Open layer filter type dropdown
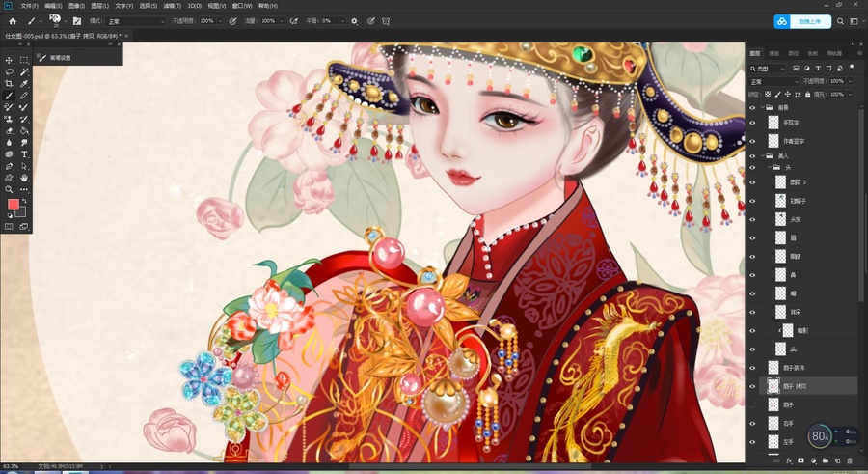 768,69
